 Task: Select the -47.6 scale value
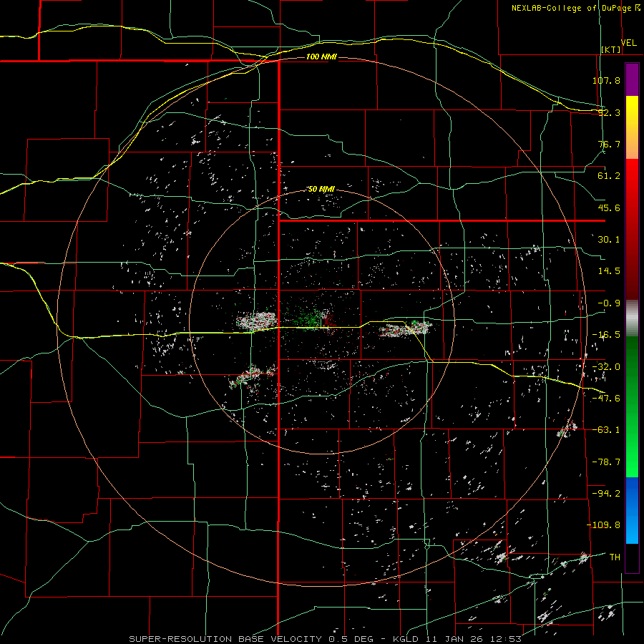[606, 399]
